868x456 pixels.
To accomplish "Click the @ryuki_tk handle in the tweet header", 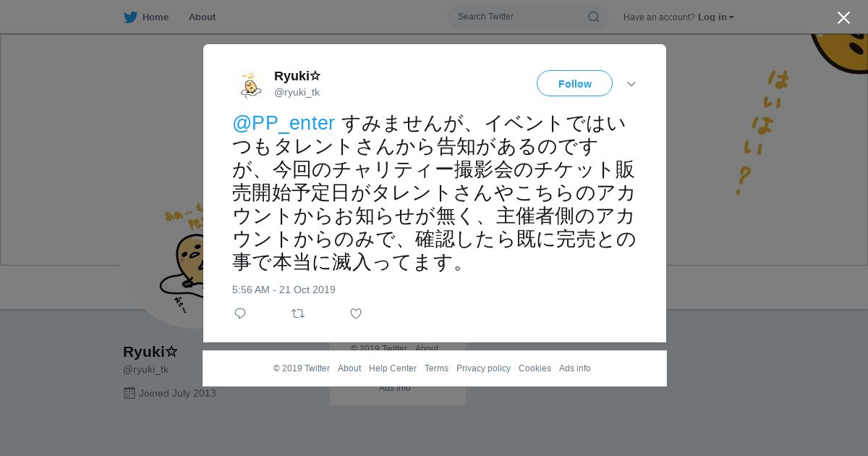I will coord(297,92).
